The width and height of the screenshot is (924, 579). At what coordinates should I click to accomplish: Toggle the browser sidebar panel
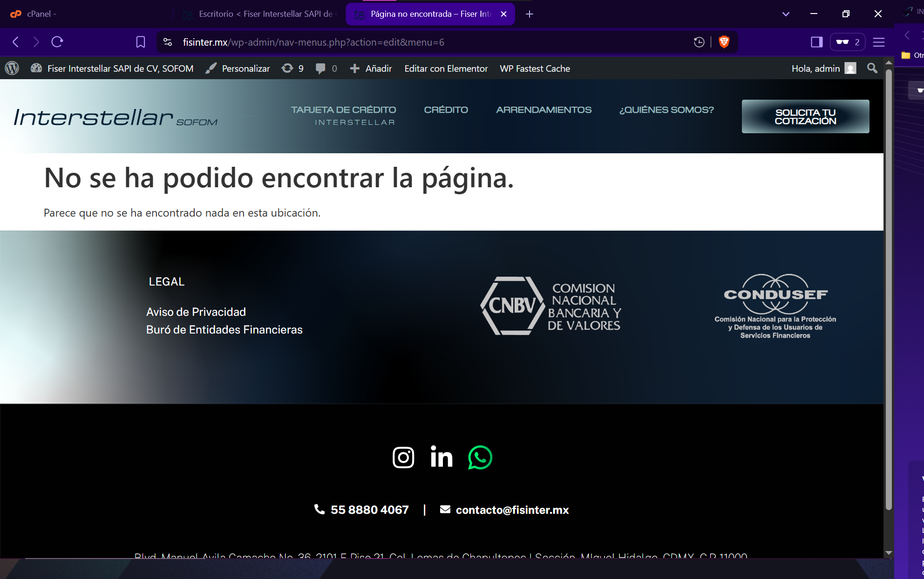[x=816, y=42]
